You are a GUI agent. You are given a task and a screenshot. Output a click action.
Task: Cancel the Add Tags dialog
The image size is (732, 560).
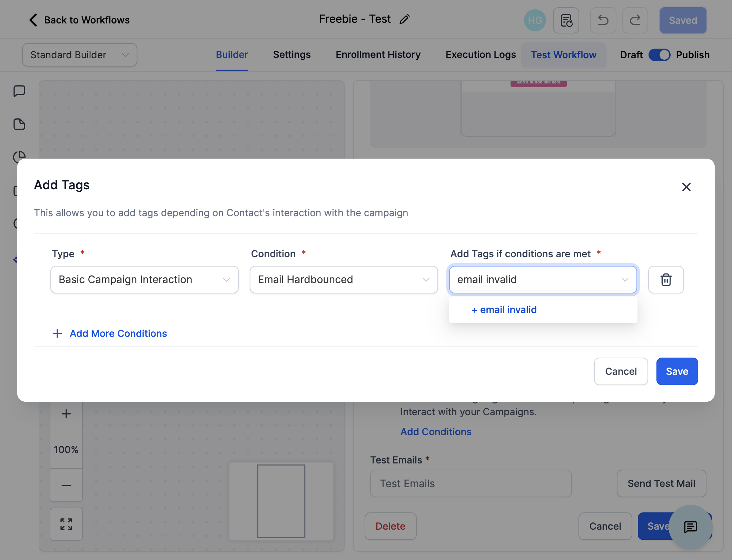point(621,371)
